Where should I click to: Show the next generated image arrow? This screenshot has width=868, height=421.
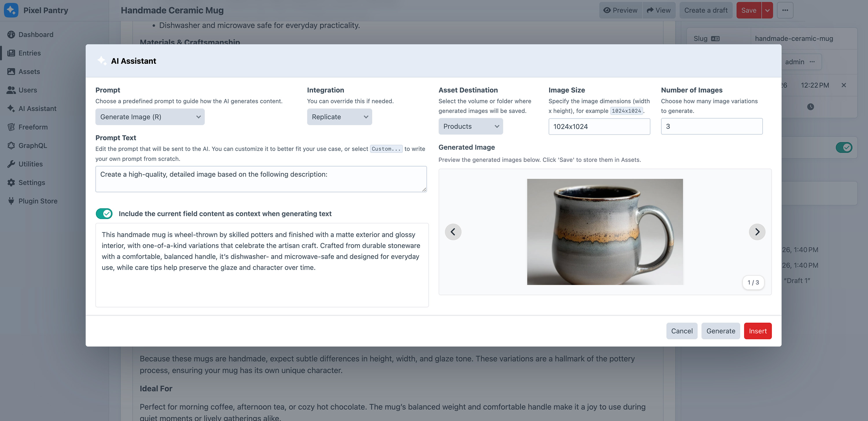(757, 232)
